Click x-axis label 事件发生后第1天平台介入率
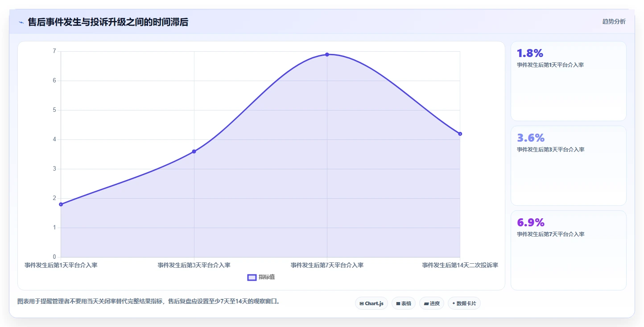644x327 pixels. (x=61, y=265)
